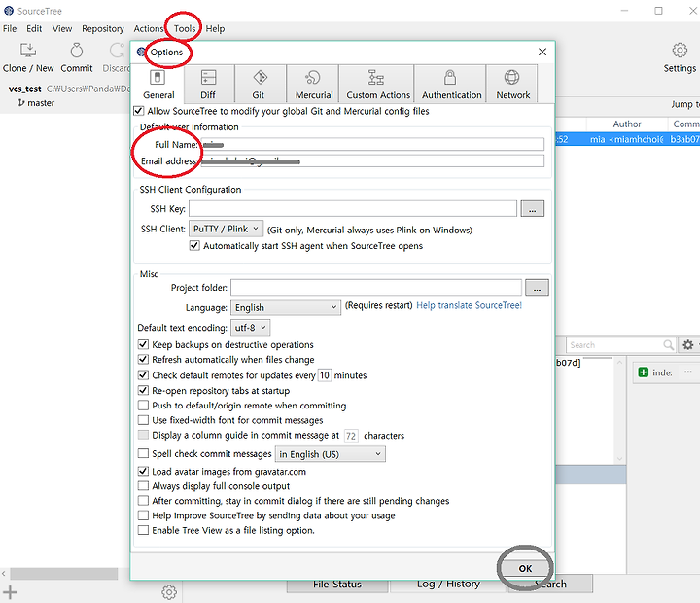Enable Help improve SourceTree usage data

click(x=143, y=515)
